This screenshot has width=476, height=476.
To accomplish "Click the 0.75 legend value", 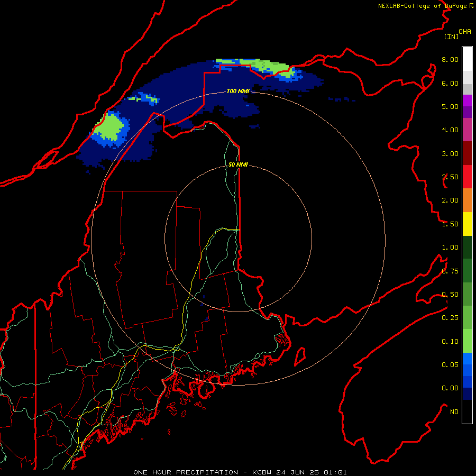I will click(450, 271).
